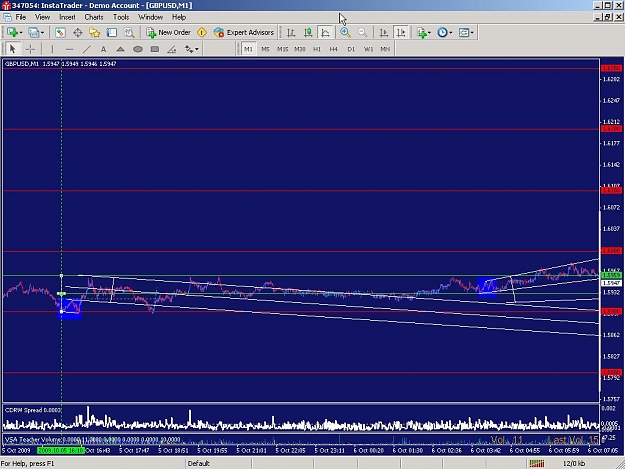Viewport: 625px width, 469px height.
Task: Click the Default profile status bar entry
Action: (199, 463)
